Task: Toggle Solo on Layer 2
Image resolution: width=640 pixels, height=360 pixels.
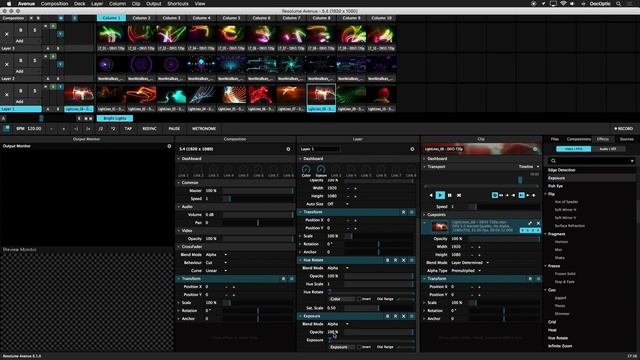Action: tap(34, 60)
